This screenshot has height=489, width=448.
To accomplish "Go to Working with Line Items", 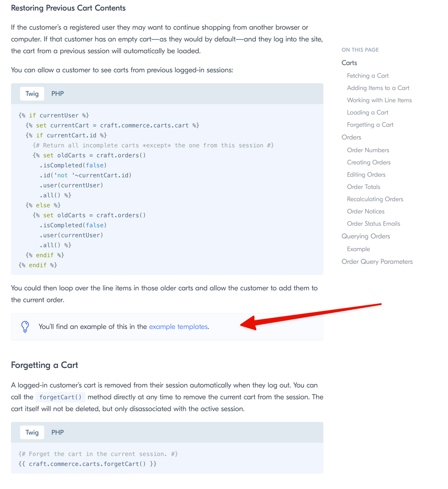I will pos(379,100).
